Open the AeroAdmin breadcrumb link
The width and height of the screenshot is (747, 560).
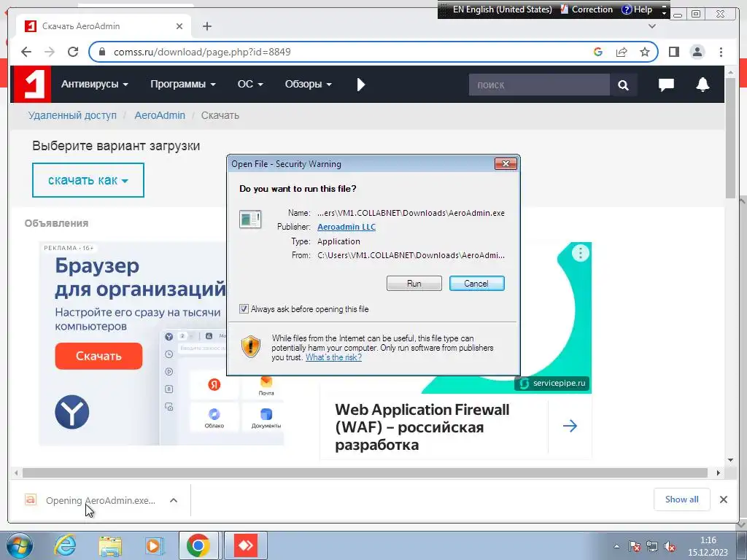pos(160,115)
